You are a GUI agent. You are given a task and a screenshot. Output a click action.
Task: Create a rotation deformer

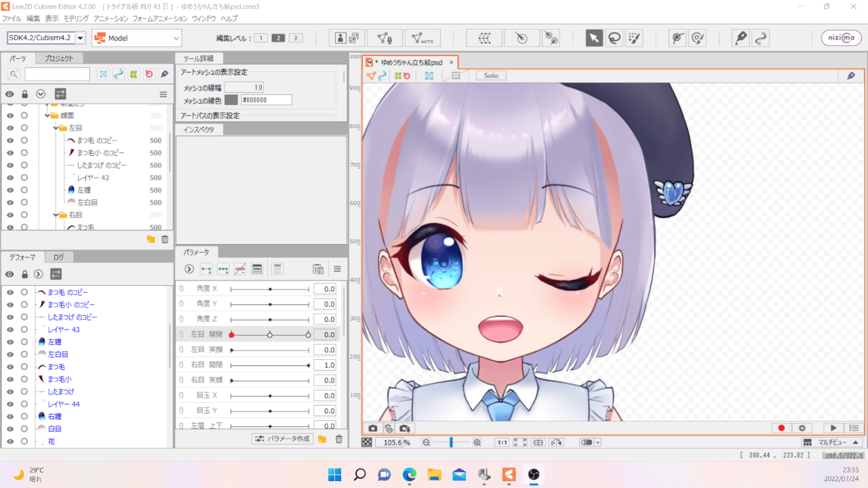(521, 38)
